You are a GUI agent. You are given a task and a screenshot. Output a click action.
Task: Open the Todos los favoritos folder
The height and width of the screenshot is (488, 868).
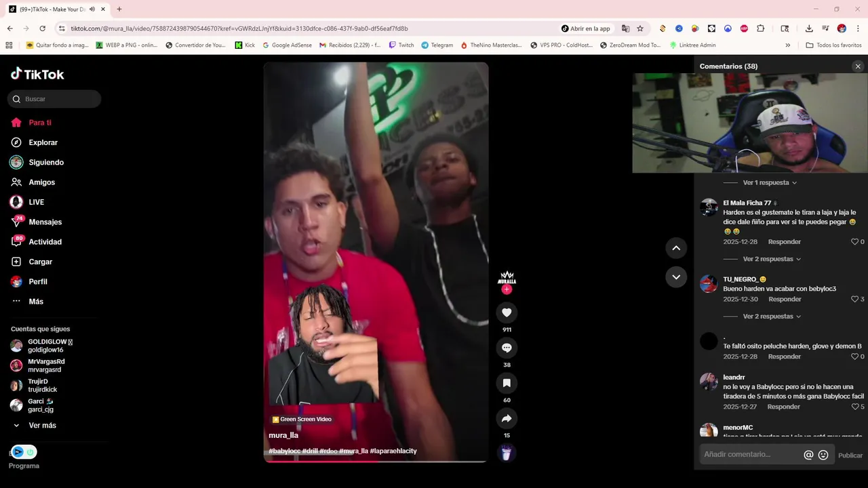coord(833,45)
